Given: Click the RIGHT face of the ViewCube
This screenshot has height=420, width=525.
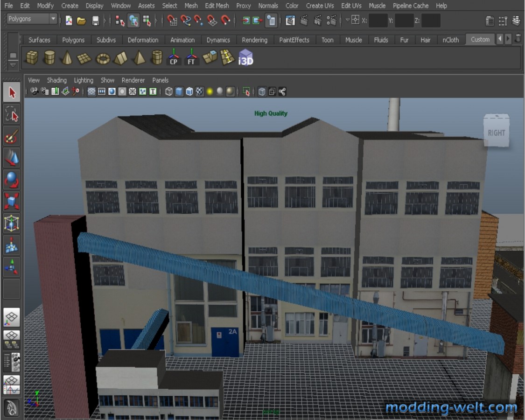Looking at the screenshot, I should [x=496, y=133].
